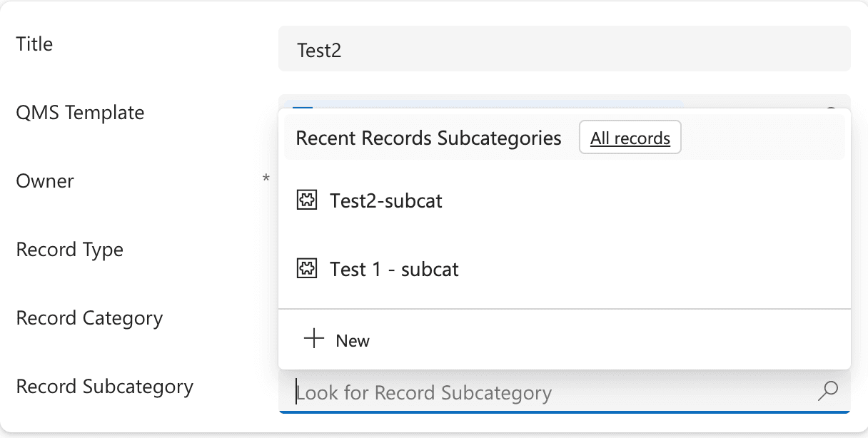Click the search magnifier in Record Subcategory lookup

(x=828, y=390)
